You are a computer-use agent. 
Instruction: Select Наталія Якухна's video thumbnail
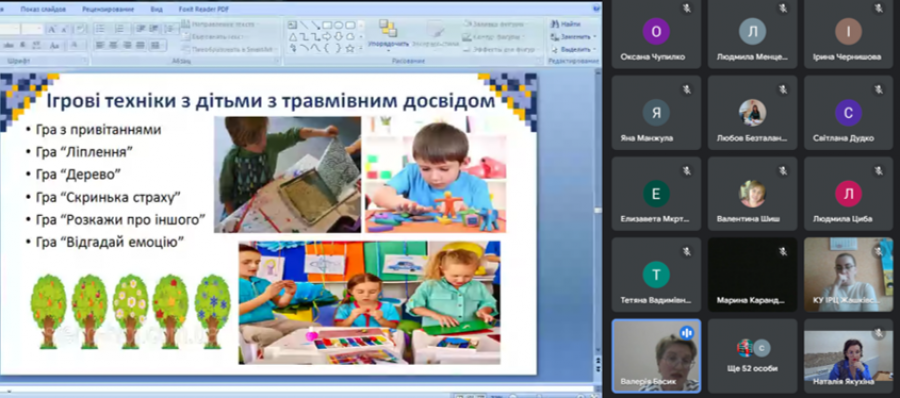tap(848, 356)
